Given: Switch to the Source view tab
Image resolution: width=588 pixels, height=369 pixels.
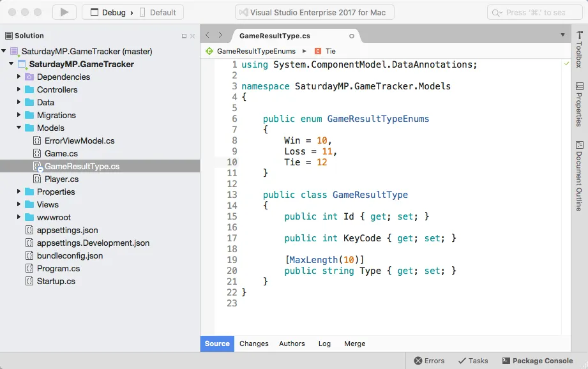Looking at the screenshot, I should click(217, 343).
